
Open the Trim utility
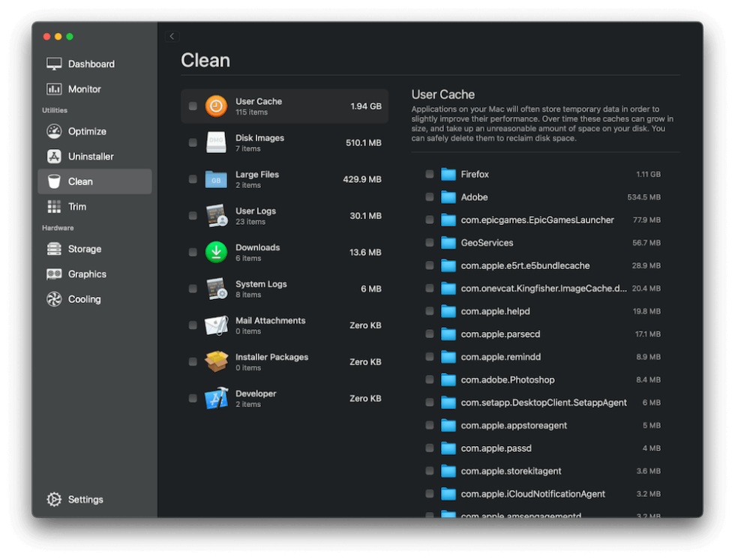(78, 206)
